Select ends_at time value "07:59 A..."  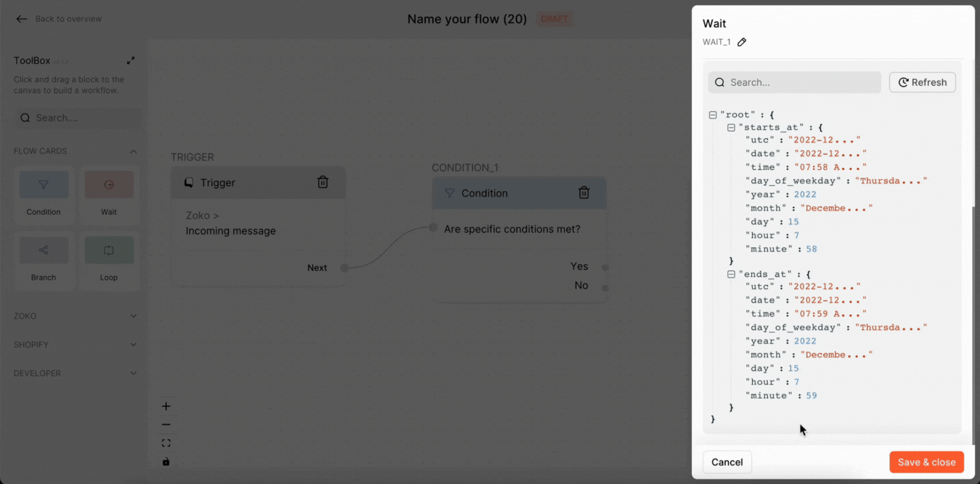pyautogui.click(x=830, y=314)
